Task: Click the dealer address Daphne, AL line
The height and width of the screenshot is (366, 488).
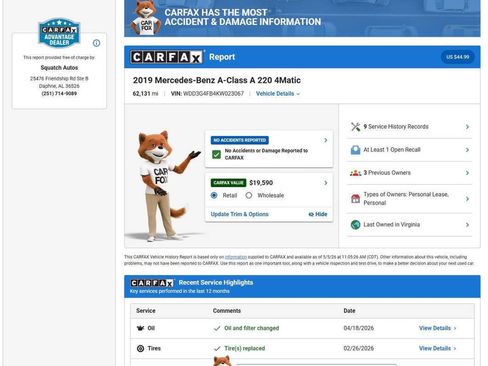Action: pos(59,86)
